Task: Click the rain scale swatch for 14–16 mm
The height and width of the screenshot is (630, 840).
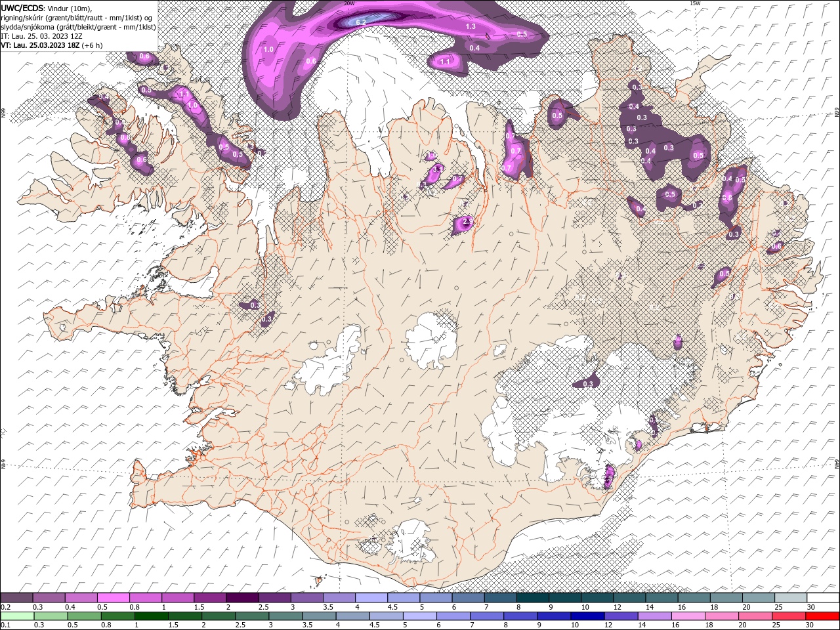Action: coord(654,616)
